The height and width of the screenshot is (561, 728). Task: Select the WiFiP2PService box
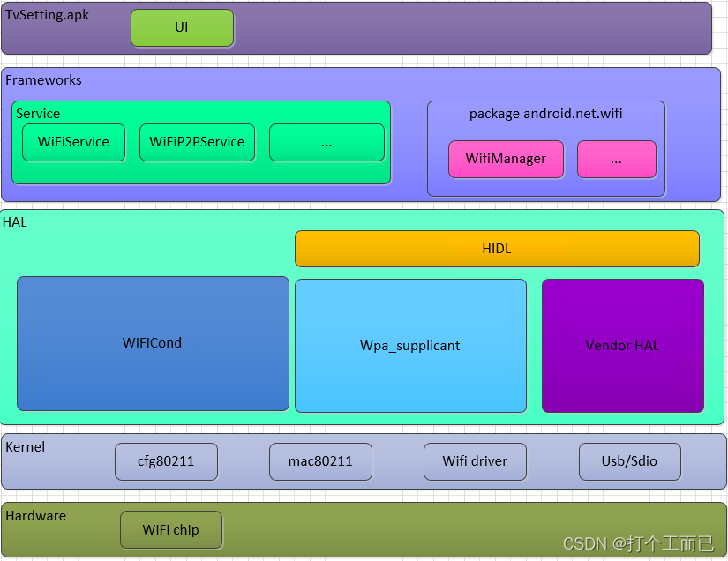(197, 142)
